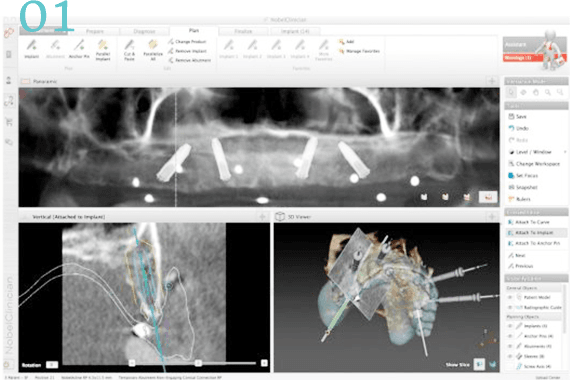
Task: Click the rightmost 3D viewer corner icon
Action: (x=493, y=364)
